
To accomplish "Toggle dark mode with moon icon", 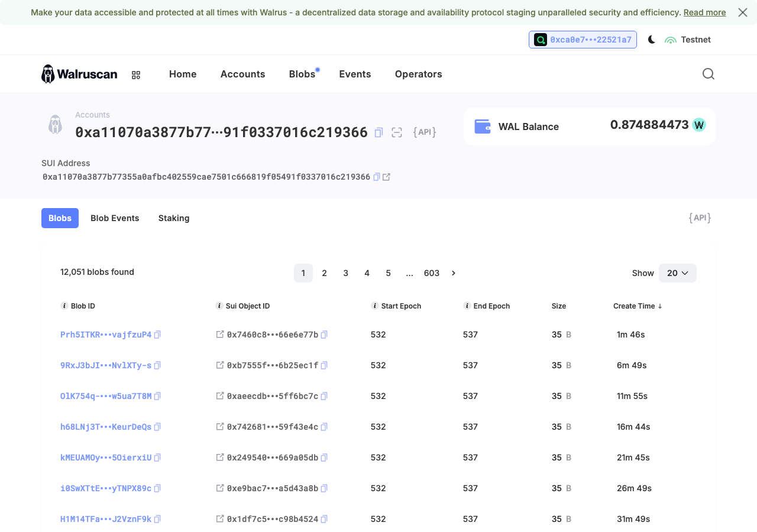I will point(652,40).
